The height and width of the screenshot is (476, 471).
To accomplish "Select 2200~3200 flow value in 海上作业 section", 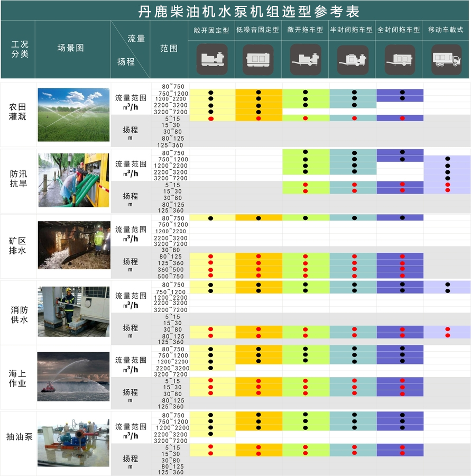I will coord(172,368).
